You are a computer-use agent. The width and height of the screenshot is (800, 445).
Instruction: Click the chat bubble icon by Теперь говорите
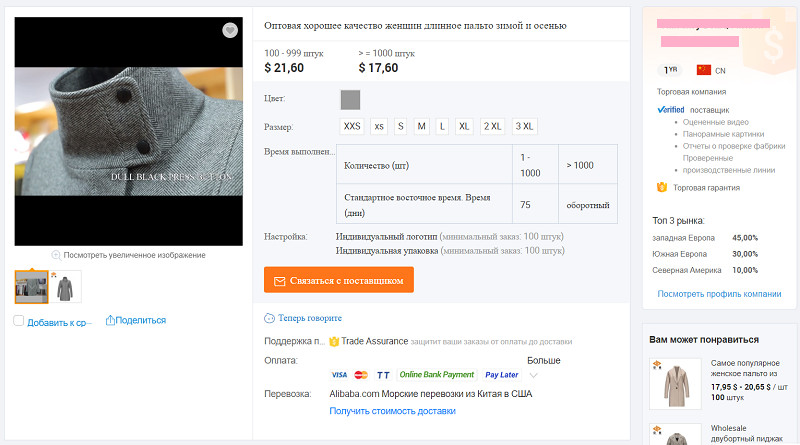point(269,318)
